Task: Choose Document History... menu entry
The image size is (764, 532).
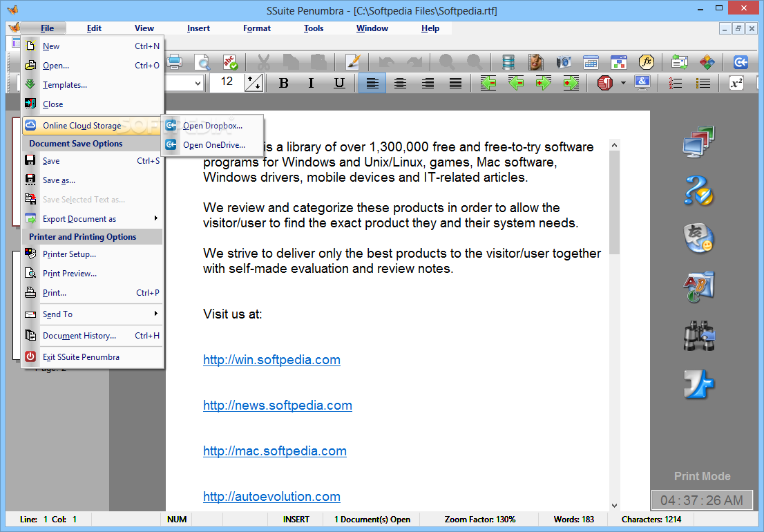Action: pos(93,336)
